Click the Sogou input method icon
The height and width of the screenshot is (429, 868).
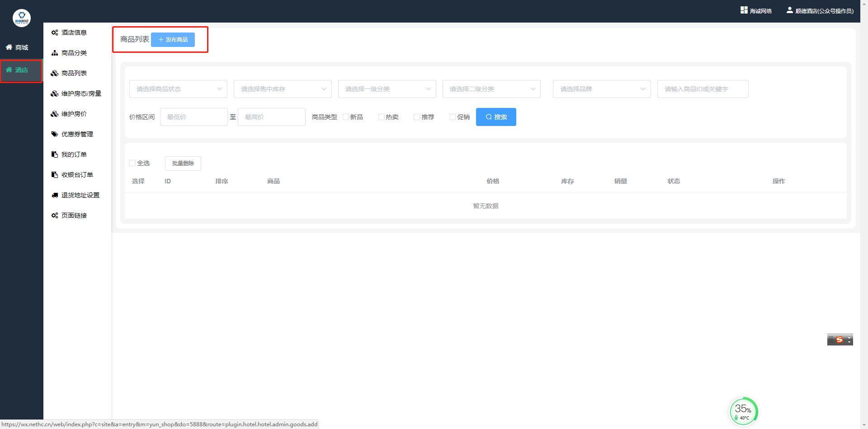click(840, 340)
